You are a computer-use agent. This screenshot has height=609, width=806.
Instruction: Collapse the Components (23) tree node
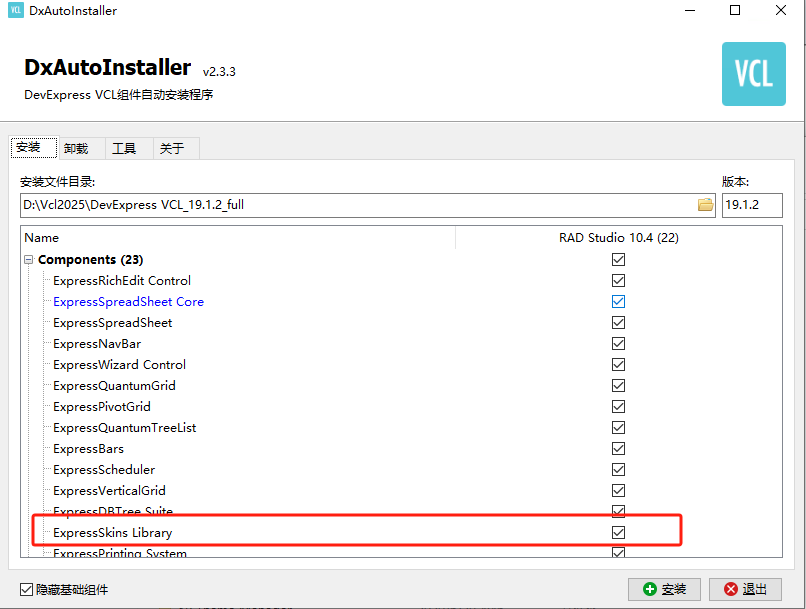tap(29, 260)
